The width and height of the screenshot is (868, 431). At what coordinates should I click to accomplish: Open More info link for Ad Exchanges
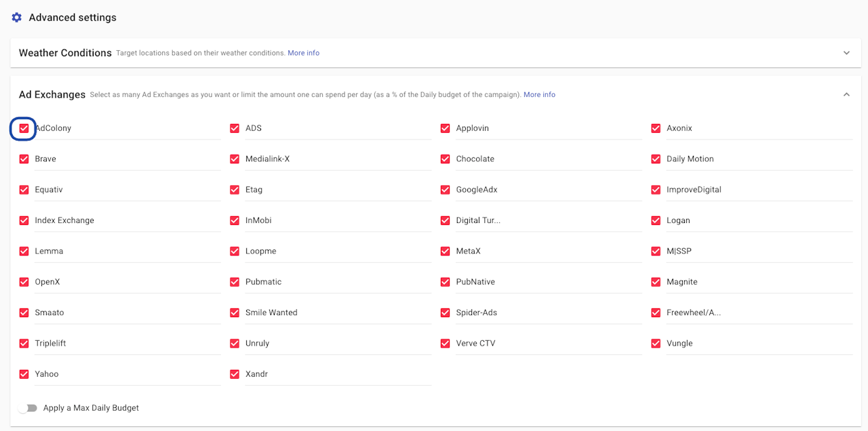[x=539, y=95]
